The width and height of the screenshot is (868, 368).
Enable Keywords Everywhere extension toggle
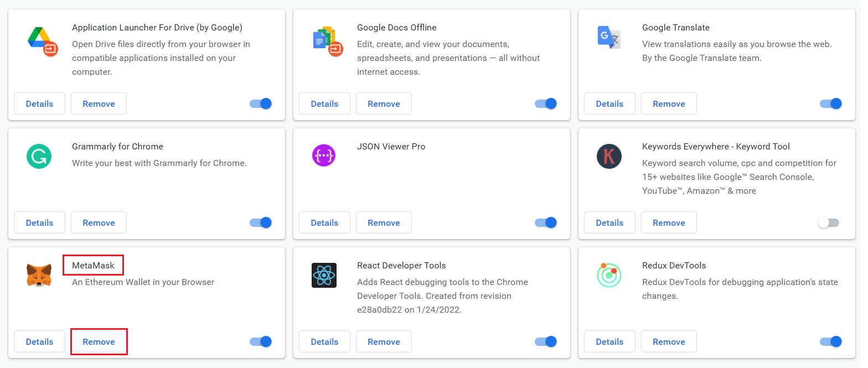[829, 222]
